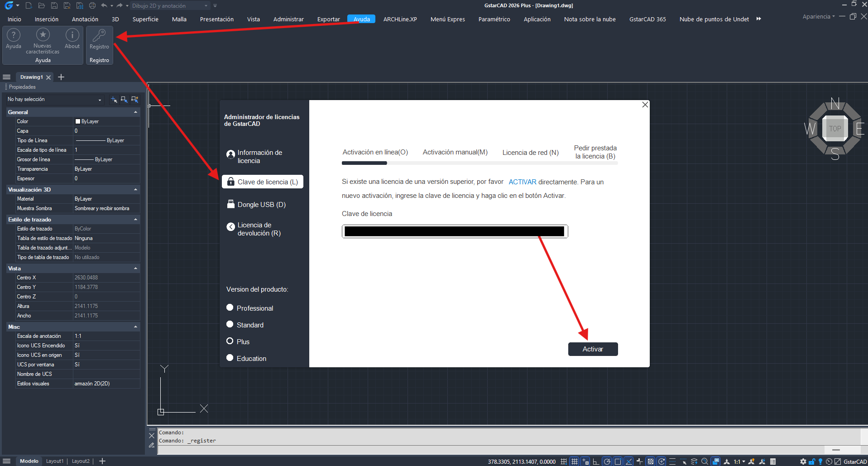This screenshot has height=466, width=868.
Task: Open the Ayuda help question mark icon
Action: [14, 38]
